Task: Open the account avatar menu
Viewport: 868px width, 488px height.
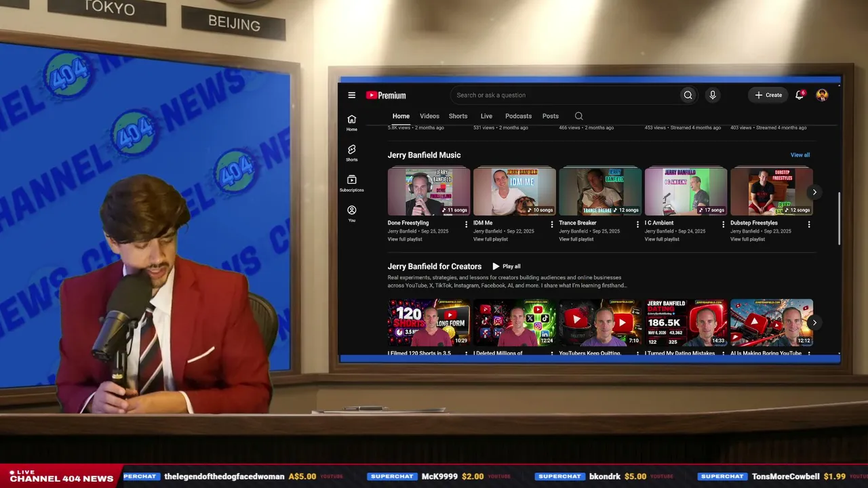Action: click(x=822, y=95)
